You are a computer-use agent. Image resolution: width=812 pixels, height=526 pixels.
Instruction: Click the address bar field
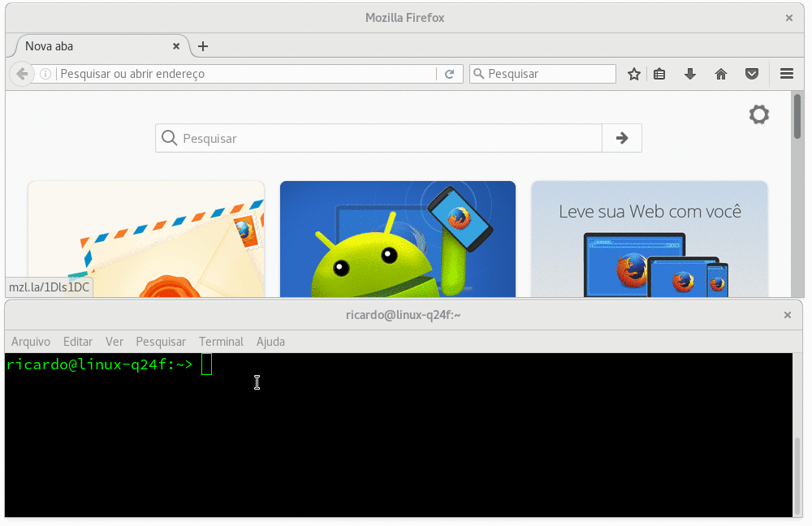246,74
